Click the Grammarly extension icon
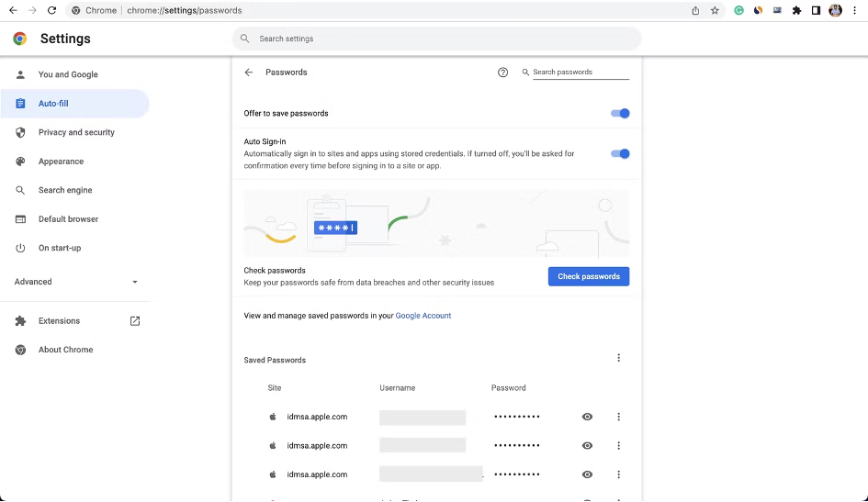868x502 pixels. point(738,10)
